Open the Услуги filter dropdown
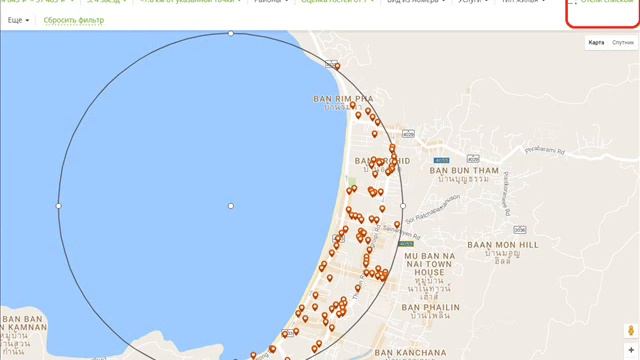640x360 pixels. pos(473,2)
